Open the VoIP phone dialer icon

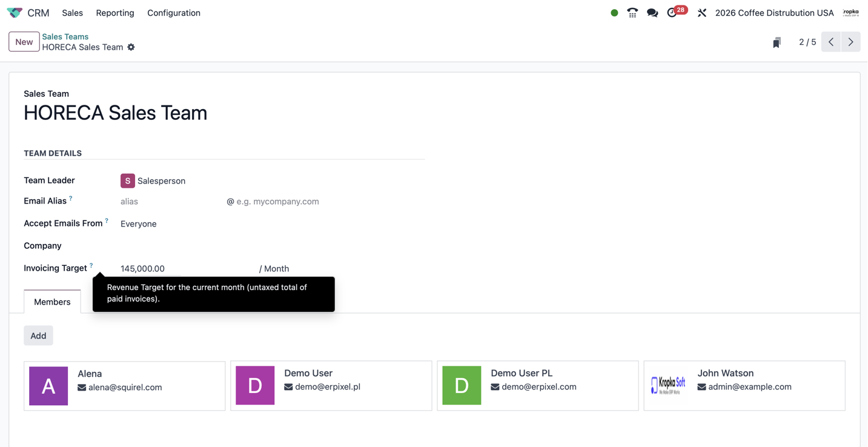pos(632,13)
